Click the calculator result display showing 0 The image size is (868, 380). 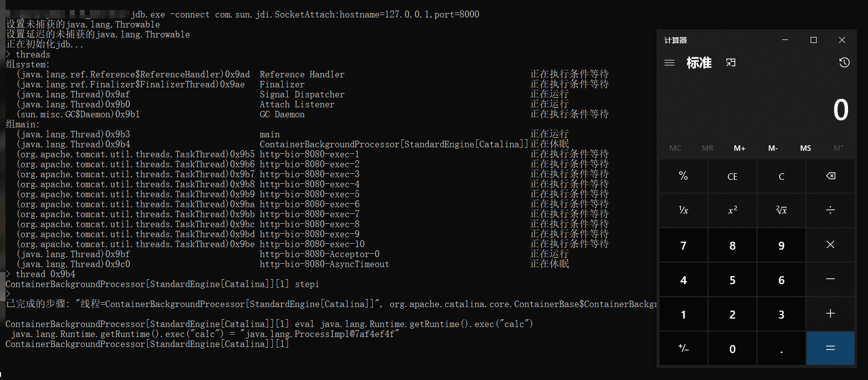click(x=841, y=110)
